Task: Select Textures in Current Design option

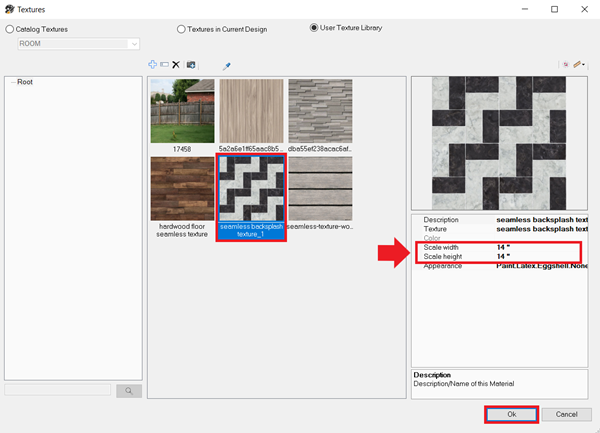Action: click(x=181, y=29)
